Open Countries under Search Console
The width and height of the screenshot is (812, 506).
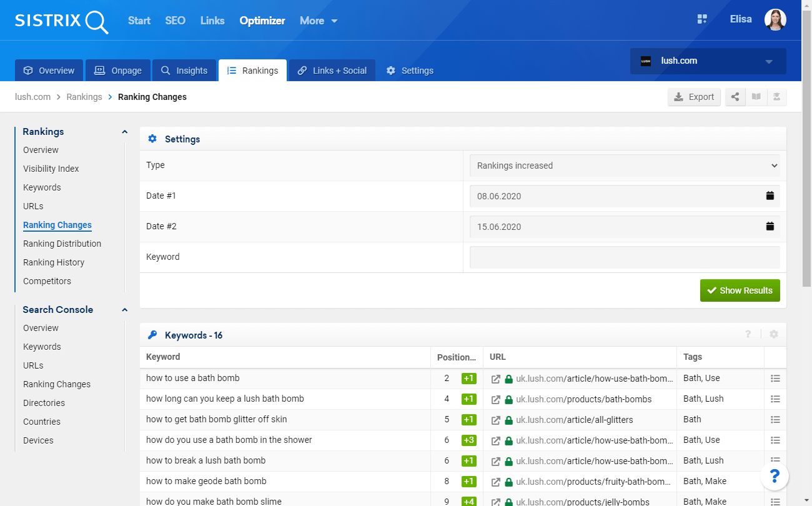42,422
